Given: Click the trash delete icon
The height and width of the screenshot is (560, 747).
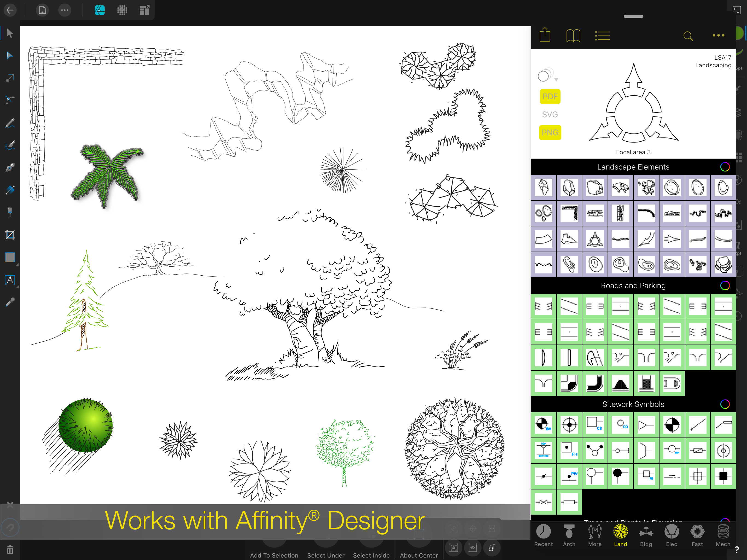Looking at the screenshot, I should point(10,550).
